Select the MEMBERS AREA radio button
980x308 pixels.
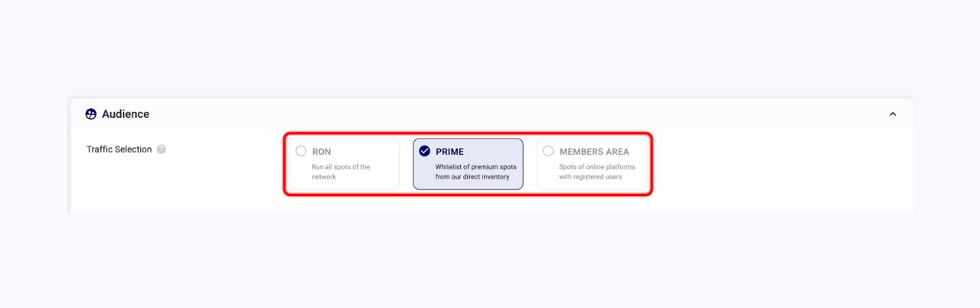pyautogui.click(x=548, y=151)
